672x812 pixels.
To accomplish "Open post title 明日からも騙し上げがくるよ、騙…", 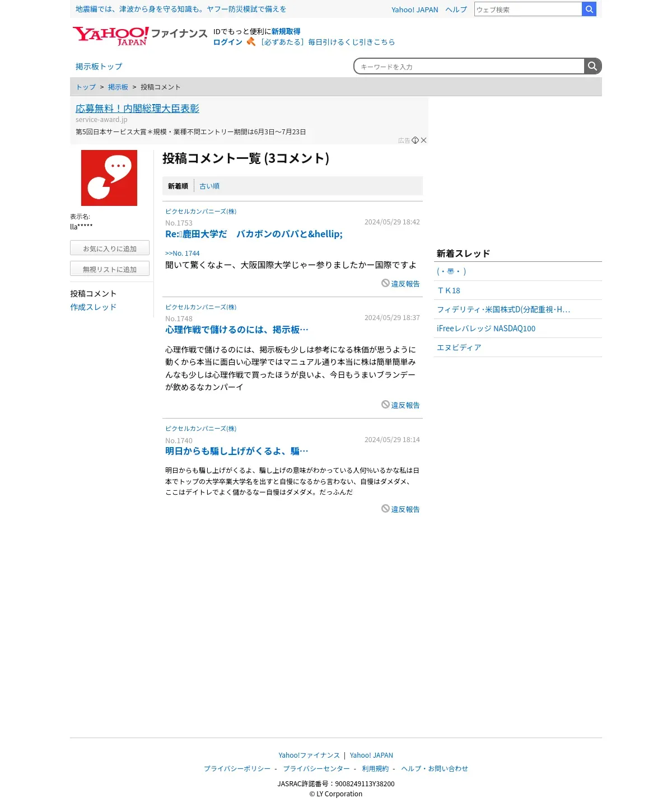I will pos(237,452).
